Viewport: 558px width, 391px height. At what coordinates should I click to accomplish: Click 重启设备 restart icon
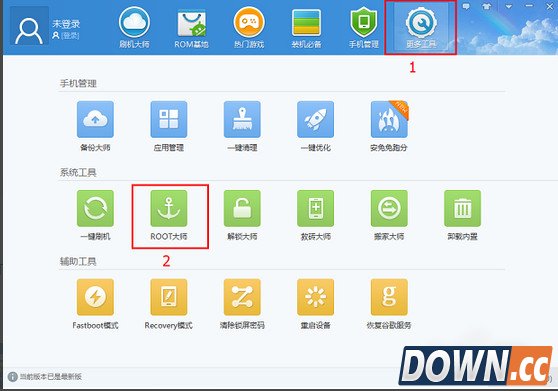316,297
